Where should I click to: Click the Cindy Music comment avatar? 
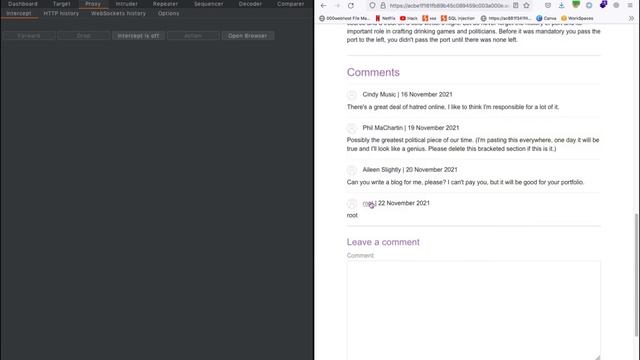[x=352, y=95]
